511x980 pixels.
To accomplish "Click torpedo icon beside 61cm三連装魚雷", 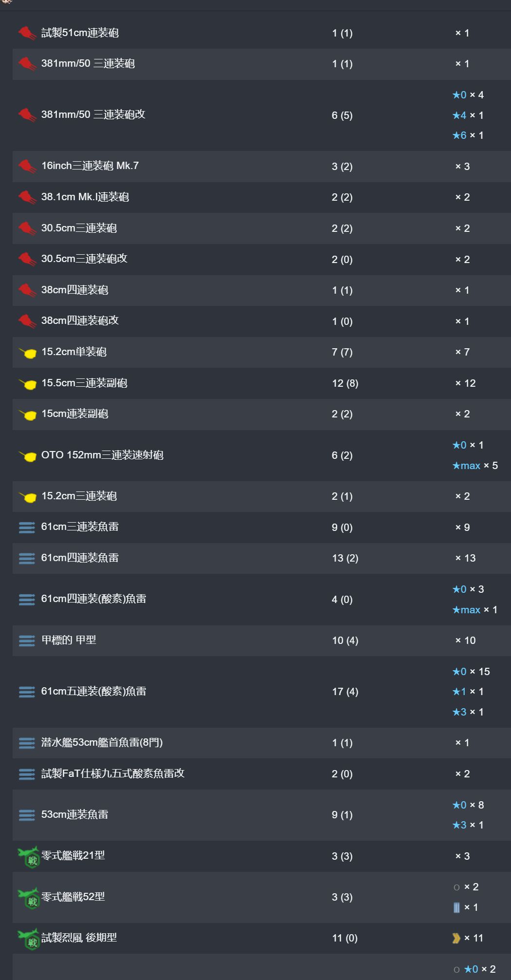I will tap(27, 528).
